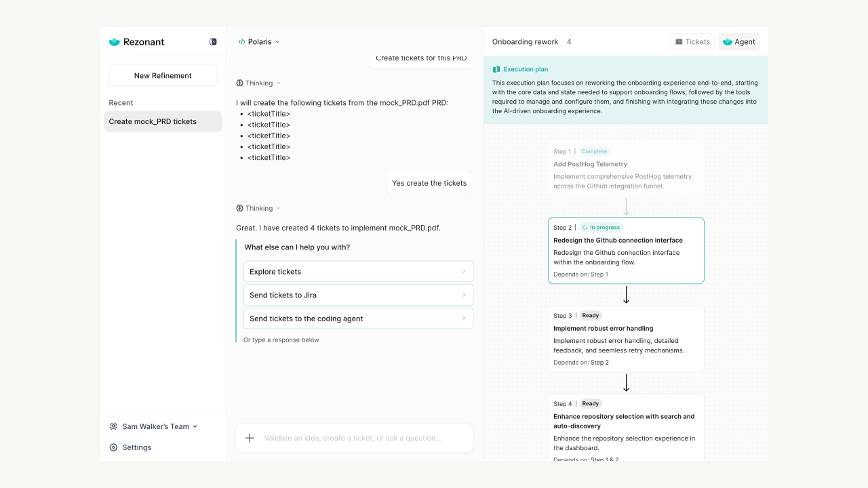868x488 pixels.
Task: Click the plus icon in the message box
Action: [x=250, y=438]
